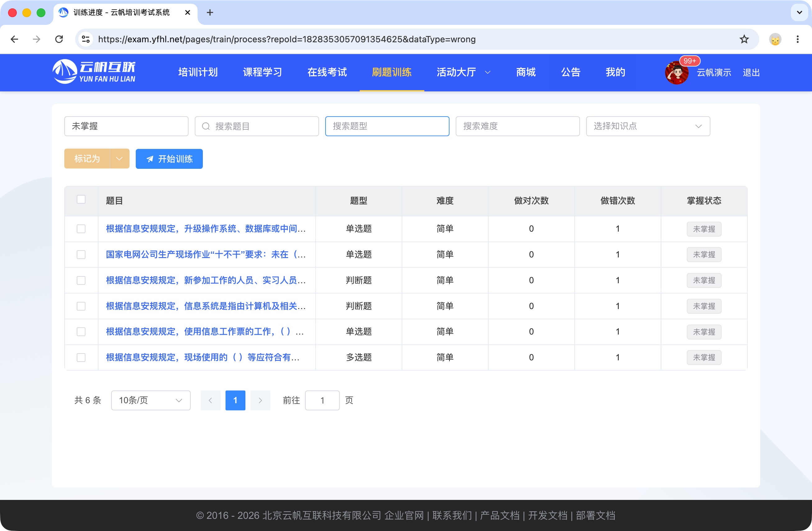This screenshot has height=531, width=812.
Task: Check the row about 信息系统是指由计算机及相关
Action: pos(81,306)
